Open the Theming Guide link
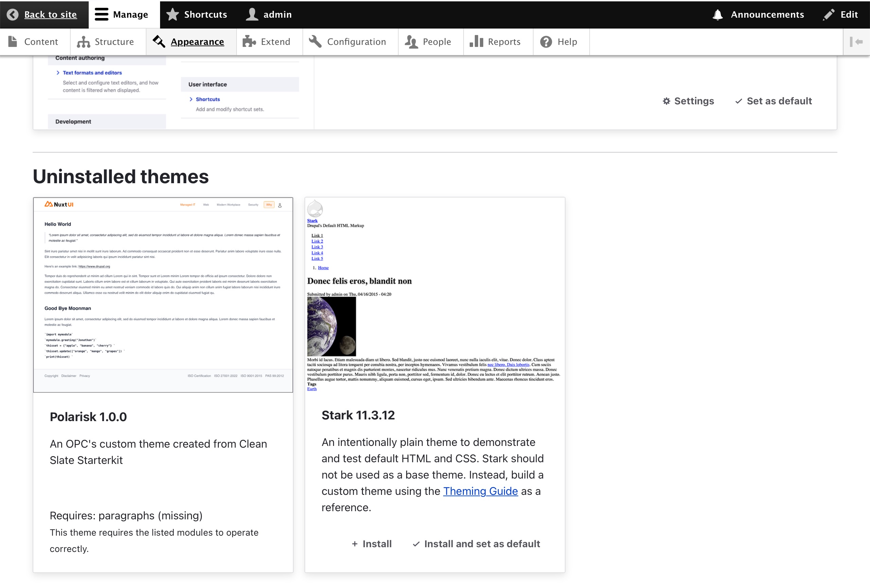This screenshot has height=588, width=870. (x=480, y=491)
